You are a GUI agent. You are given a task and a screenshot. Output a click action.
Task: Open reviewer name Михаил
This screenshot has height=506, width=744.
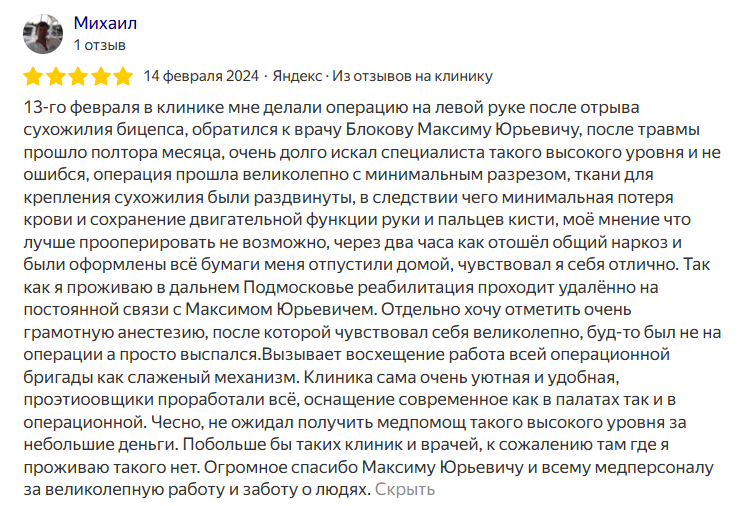(105, 23)
